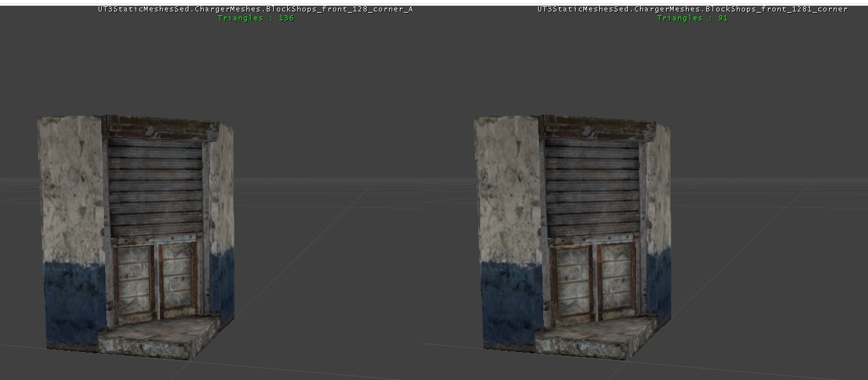This screenshot has height=380, width=868.
Task: Click the right door panel of right mesh
Action: click(615, 279)
